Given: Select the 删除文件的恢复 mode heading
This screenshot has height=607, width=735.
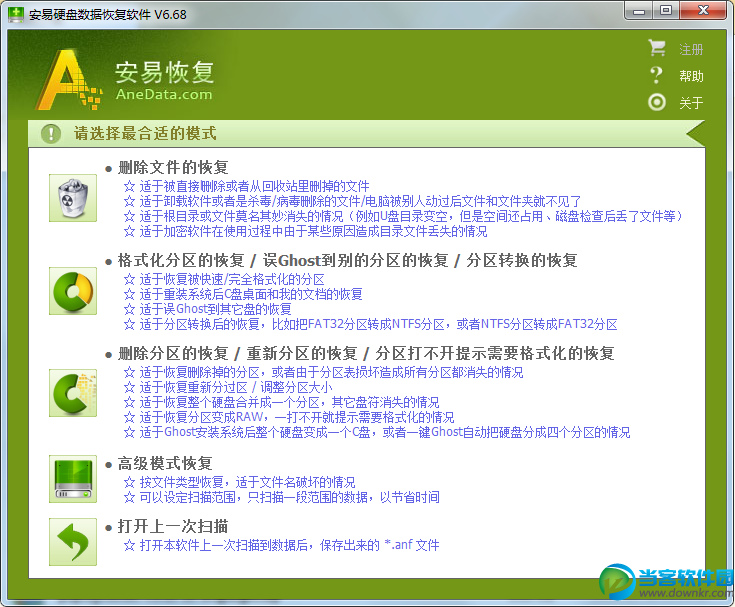Looking at the screenshot, I should coord(173,167).
